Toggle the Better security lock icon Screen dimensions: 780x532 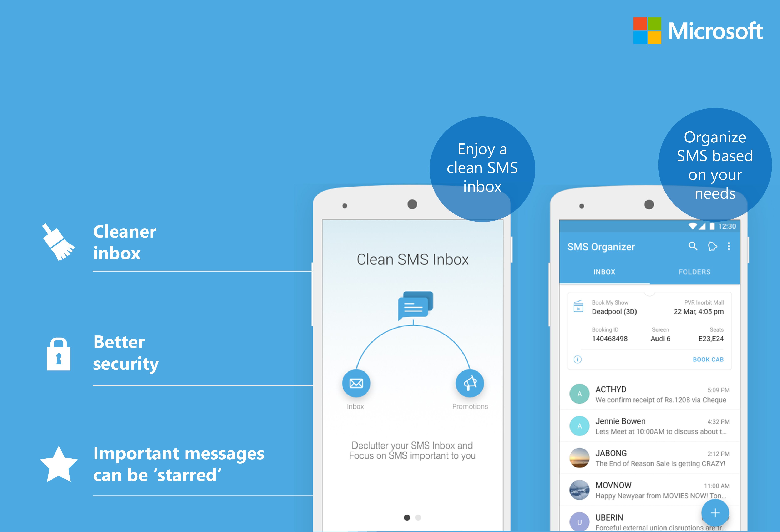(60, 351)
